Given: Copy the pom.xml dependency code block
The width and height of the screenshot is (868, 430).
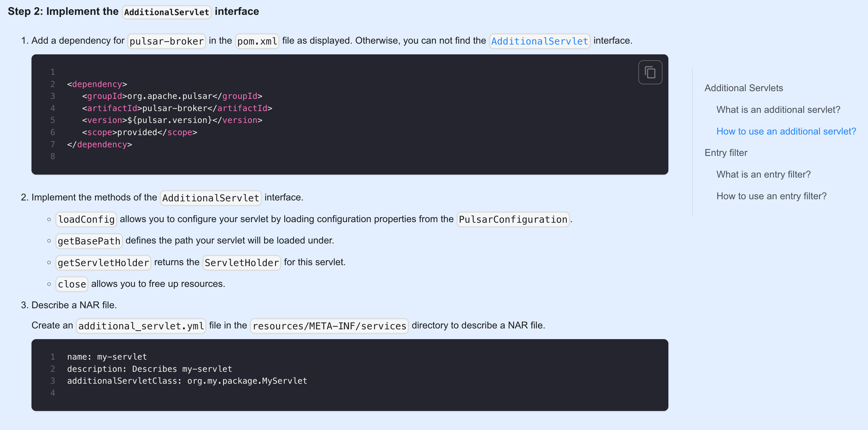Looking at the screenshot, I should coord(650,72).
